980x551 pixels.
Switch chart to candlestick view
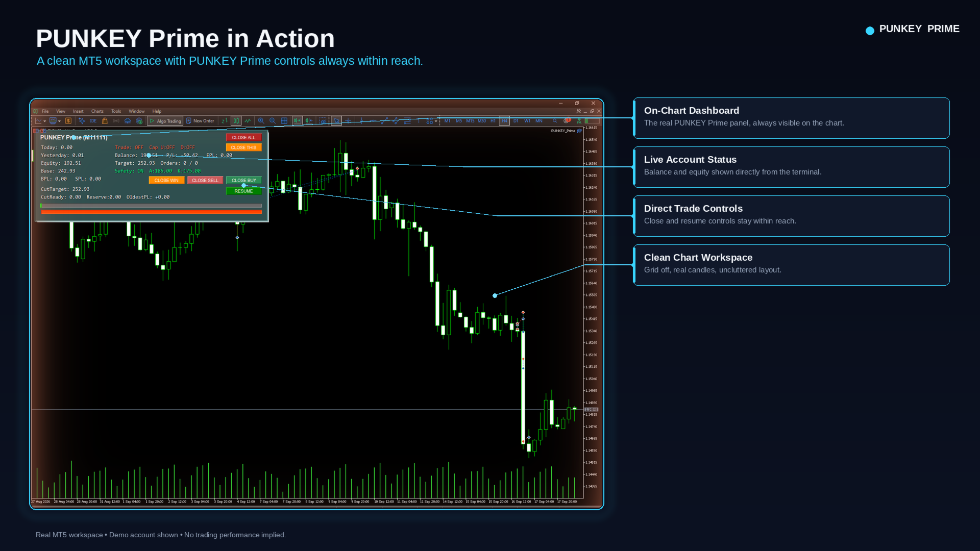[x=236, y=121]
